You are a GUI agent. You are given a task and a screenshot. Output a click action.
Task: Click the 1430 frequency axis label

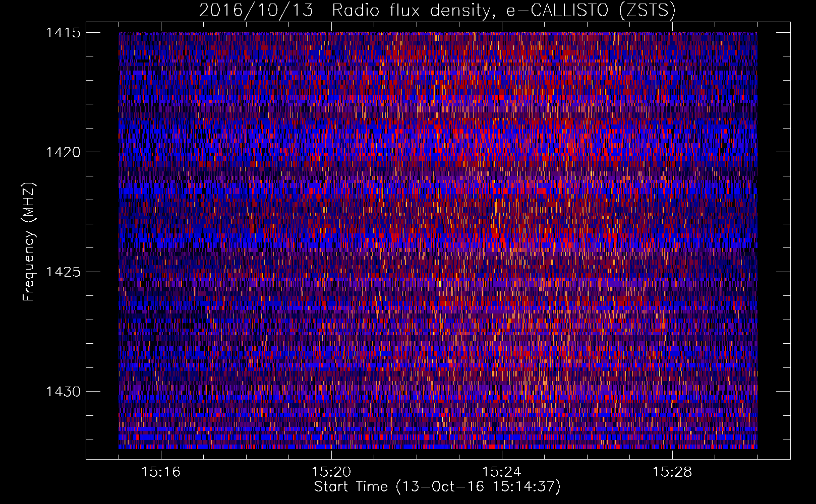coord(63,392)
